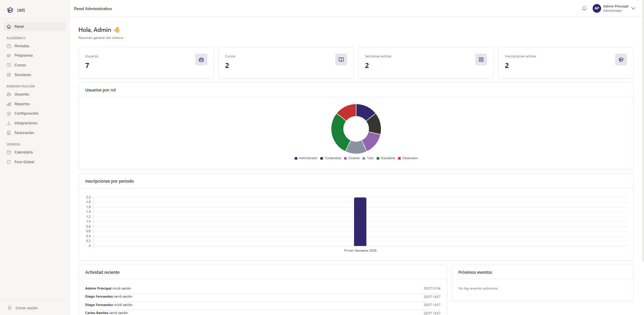644x315 pixels.
Task: Toggle the Administrador legend entry in chart
Action: 306,158
